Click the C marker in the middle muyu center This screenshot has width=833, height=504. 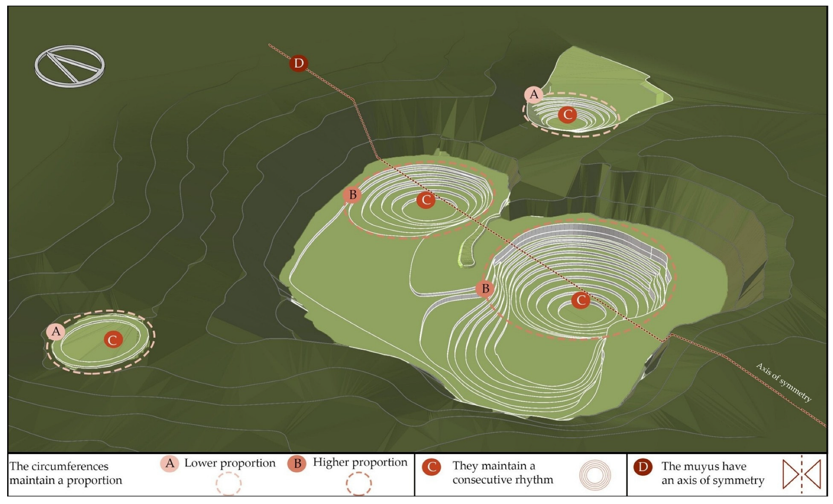pyautogui.click(x=426, y=200)
